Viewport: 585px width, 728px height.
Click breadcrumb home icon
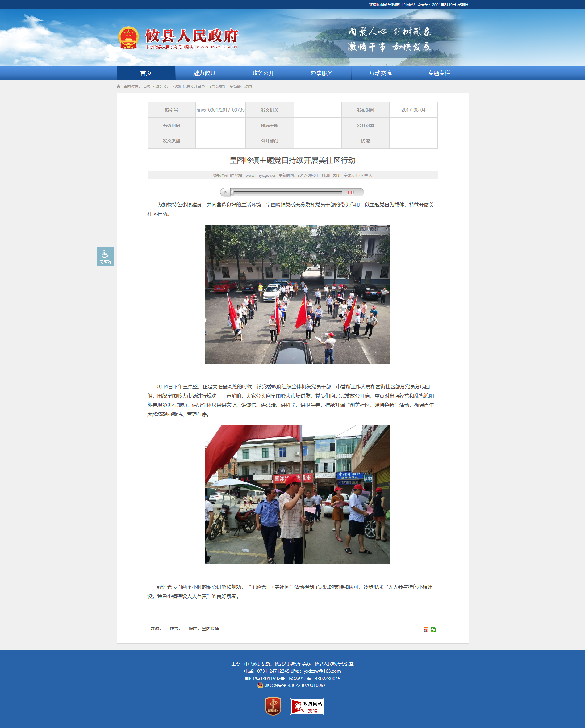pos(119,86)
